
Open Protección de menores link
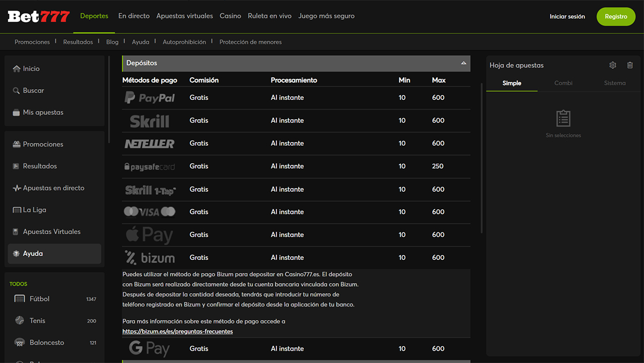[x=251, y=42]
